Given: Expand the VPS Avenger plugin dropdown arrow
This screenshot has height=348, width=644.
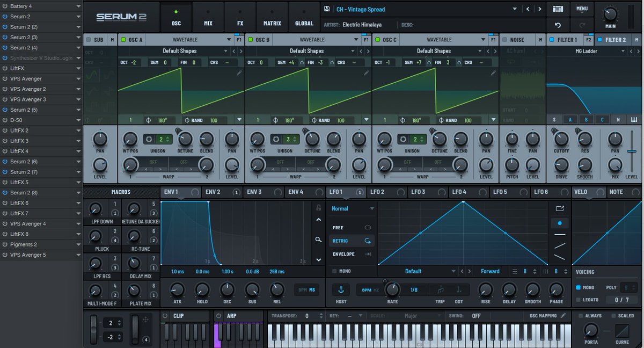Looking at the screenshot, I should point(78,78).
